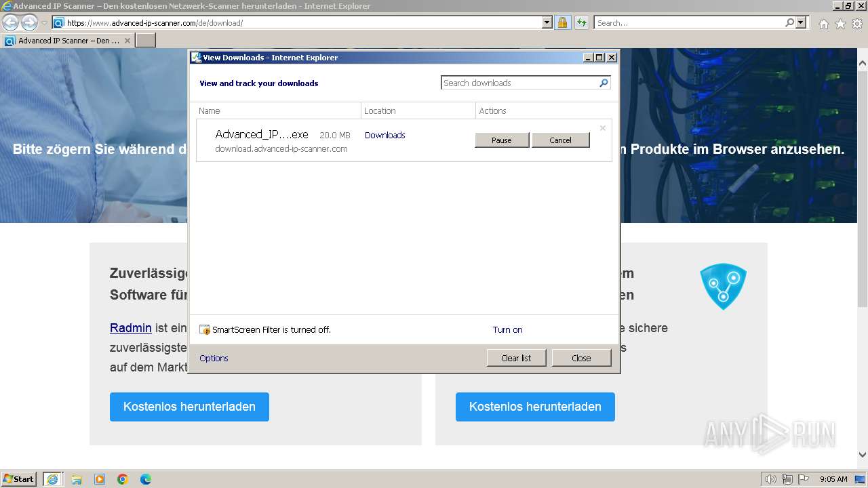Click right Kostenlos herunterladen button
Screen dimensions: 868x488
point(535,407)
